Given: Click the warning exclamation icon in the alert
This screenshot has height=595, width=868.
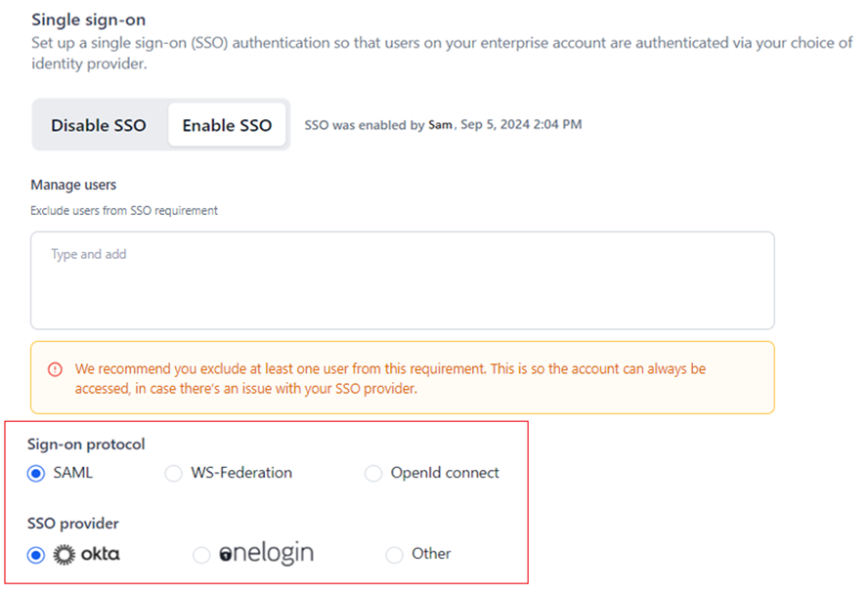Looking at the screenshot, I should point(55,369).
